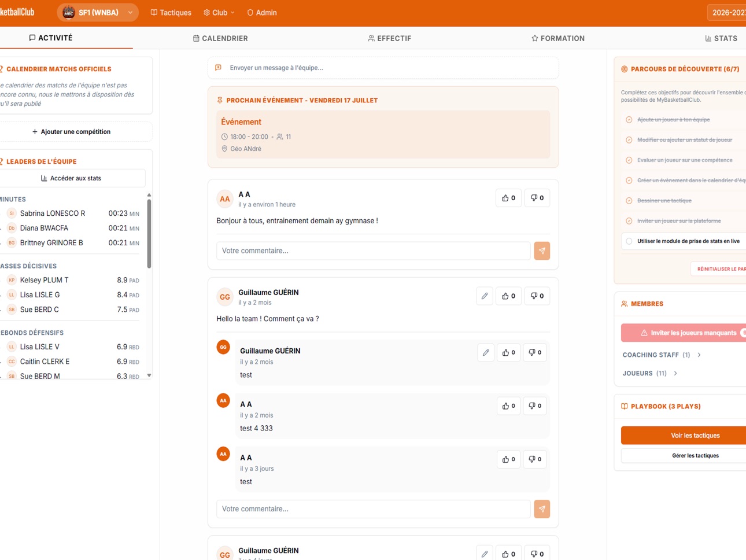The width and height of the screenshot is (746, 560).
Task: Like the A A 'Bonjour à tous' post
Action: 508,198
